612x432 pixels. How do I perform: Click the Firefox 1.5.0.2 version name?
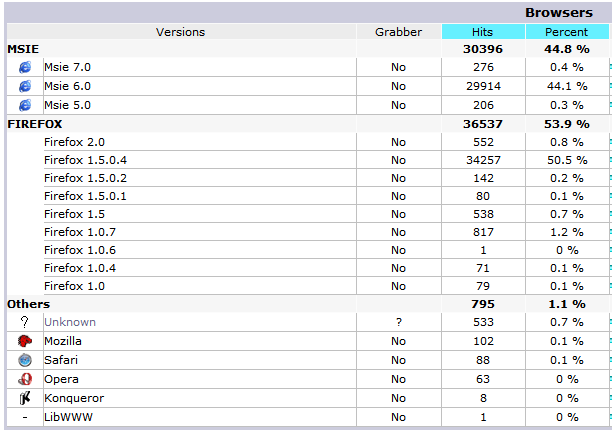(85, 178)
